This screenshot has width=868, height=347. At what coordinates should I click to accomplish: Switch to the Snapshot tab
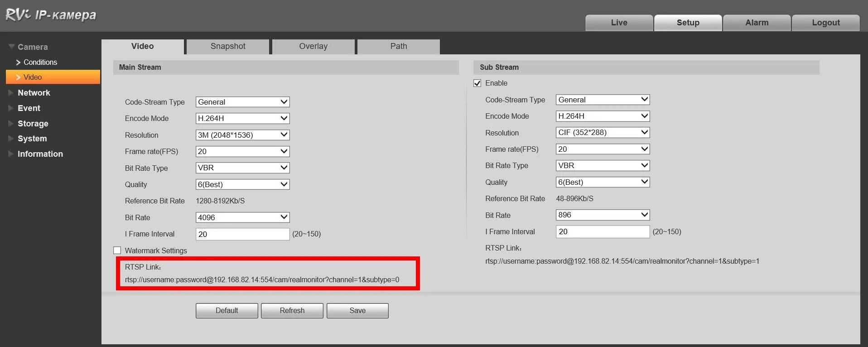pyautogui.click(x=228, y=46)
